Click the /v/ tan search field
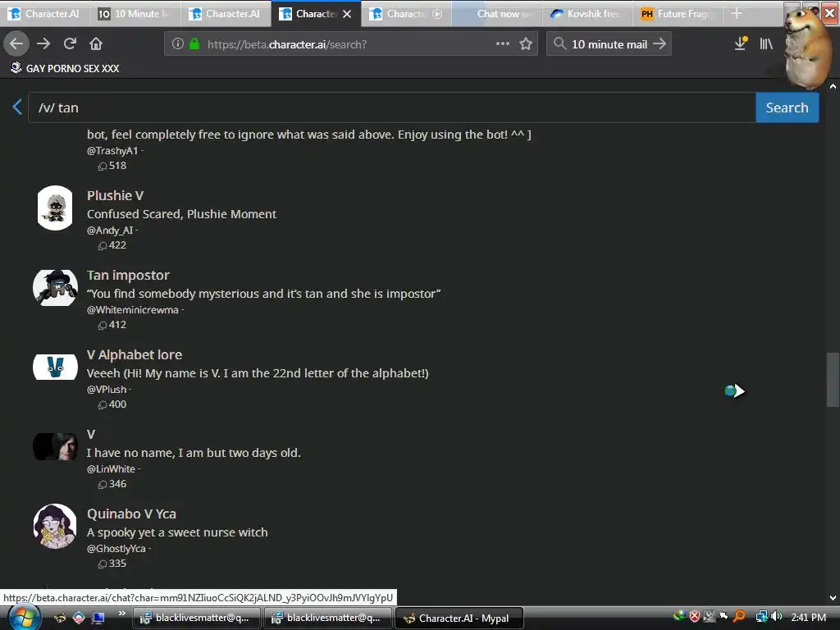Viewport: 840px width, 630px height. click(391, 107)
